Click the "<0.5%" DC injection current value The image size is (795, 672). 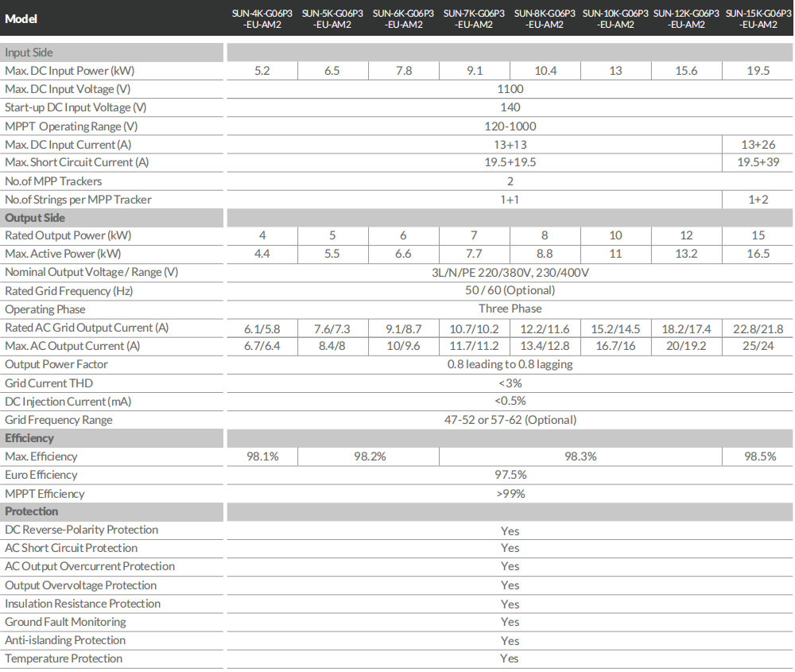point(510,401)
